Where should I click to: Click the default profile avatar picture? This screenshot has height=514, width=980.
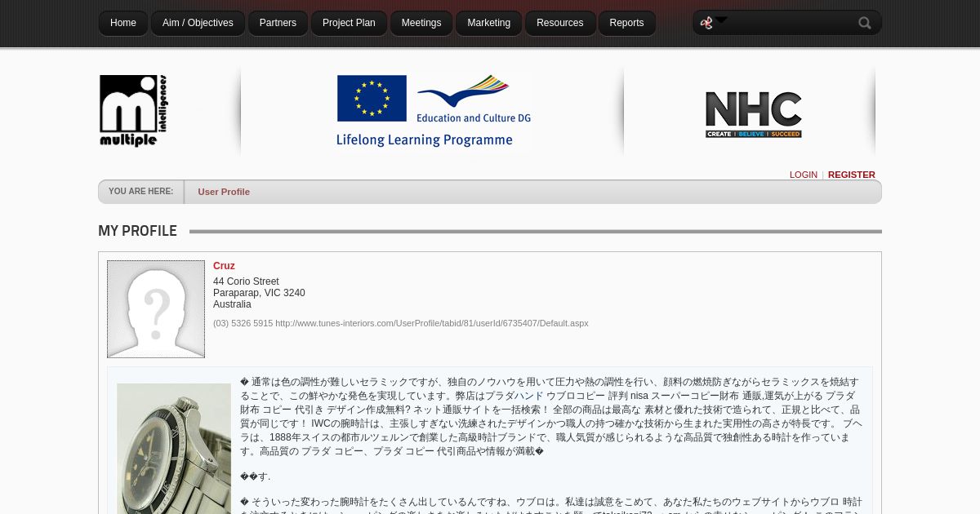coord(156,309)
